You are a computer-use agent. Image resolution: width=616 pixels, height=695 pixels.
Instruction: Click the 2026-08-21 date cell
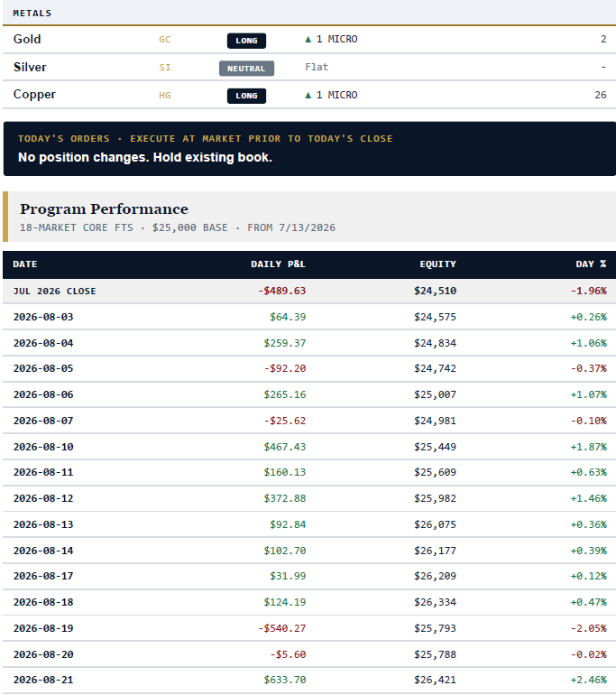43,680
